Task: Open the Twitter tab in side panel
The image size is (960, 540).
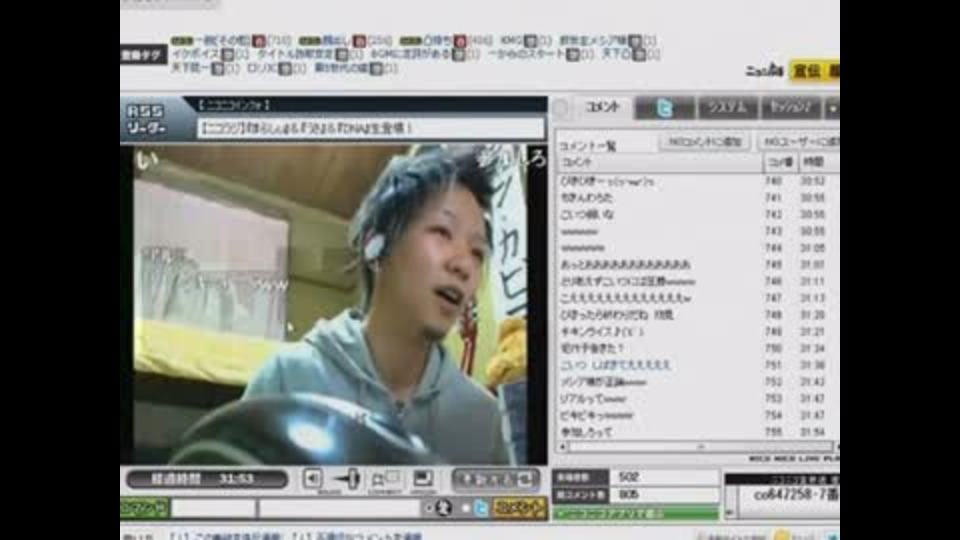Action: (x=664, y=108)
